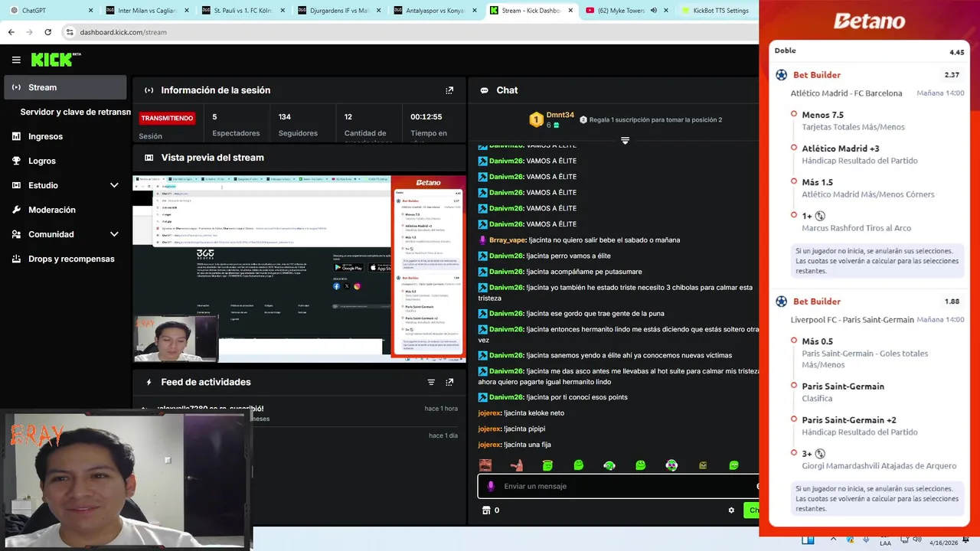Click the Doble odds value 4.45

956,53
